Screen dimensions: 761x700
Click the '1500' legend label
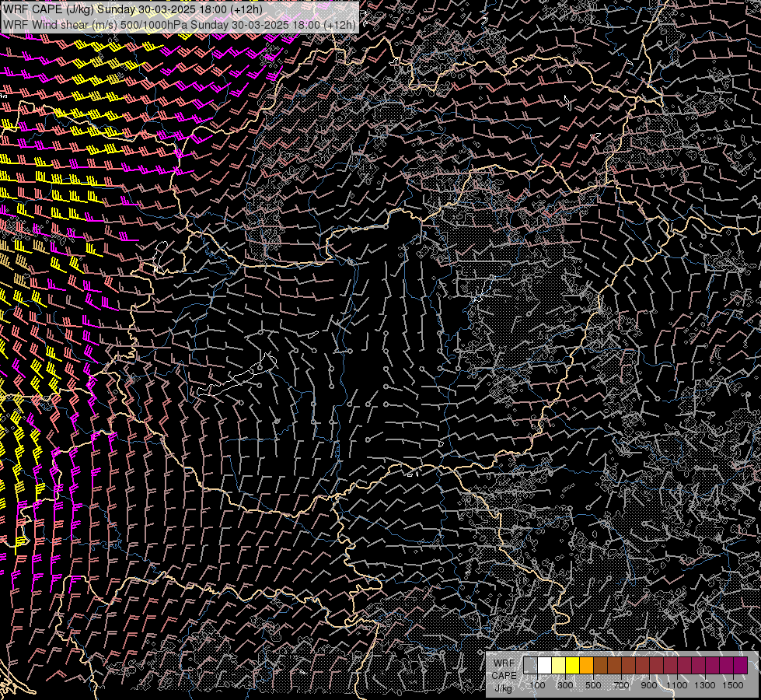(x=733, y=685)
